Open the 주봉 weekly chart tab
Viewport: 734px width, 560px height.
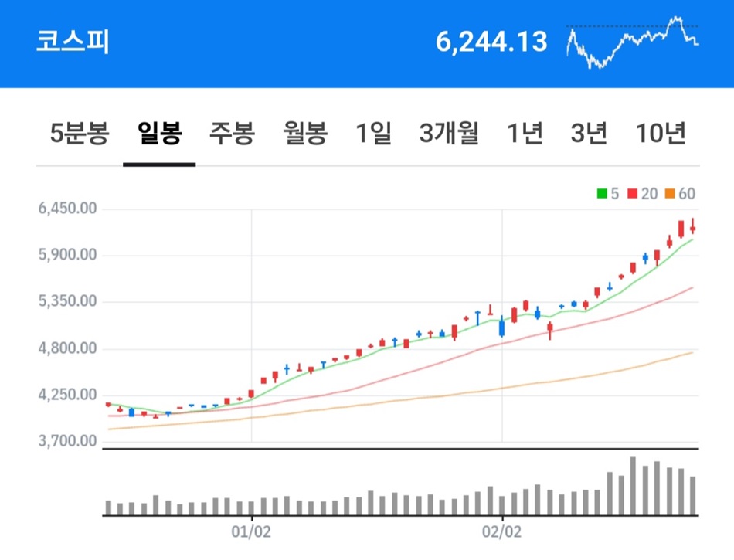tap(232, 133)
